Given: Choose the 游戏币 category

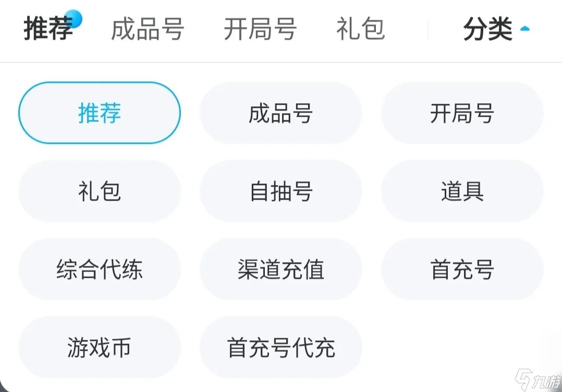Looking at the screenshot, I should click(x=99, y=348).
